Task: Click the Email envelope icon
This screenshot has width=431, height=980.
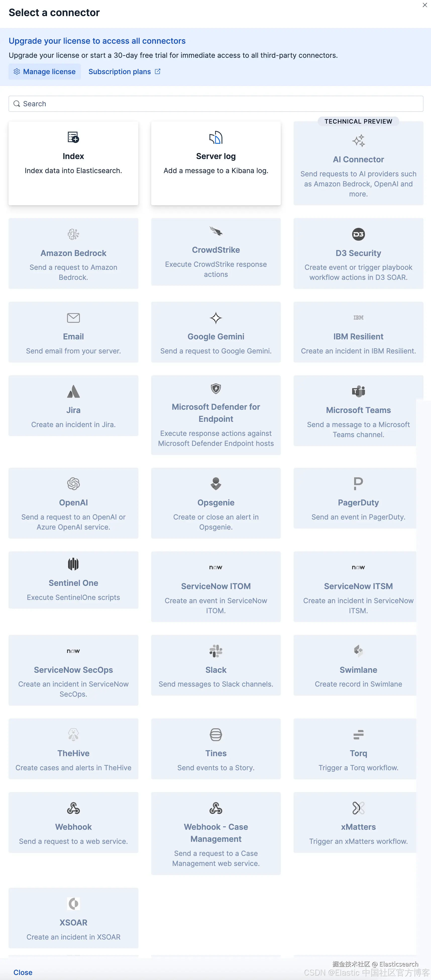Action: (x=73, y=318)
